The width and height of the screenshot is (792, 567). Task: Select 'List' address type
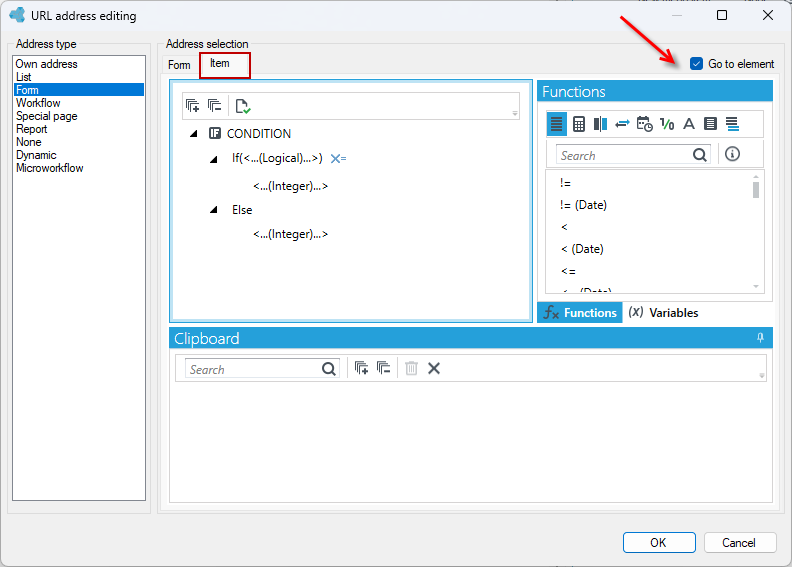[79, 77]
